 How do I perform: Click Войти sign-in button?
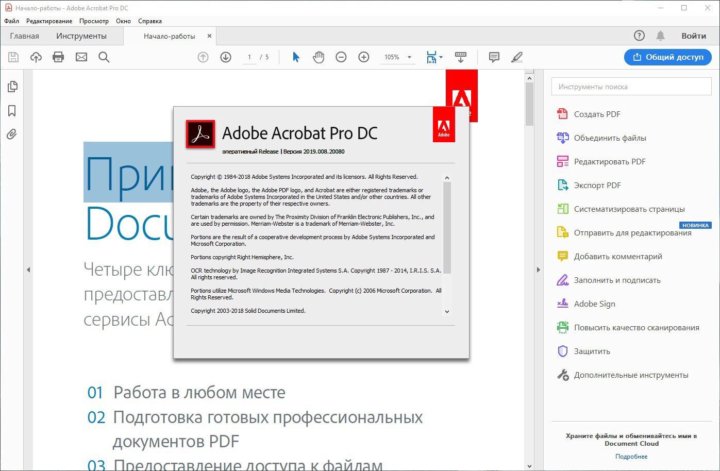coord(693,35)
